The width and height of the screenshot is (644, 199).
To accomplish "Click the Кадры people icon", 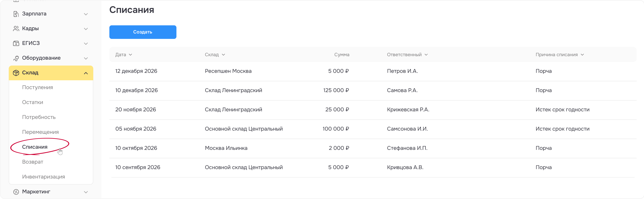I will tap(16, 29).
